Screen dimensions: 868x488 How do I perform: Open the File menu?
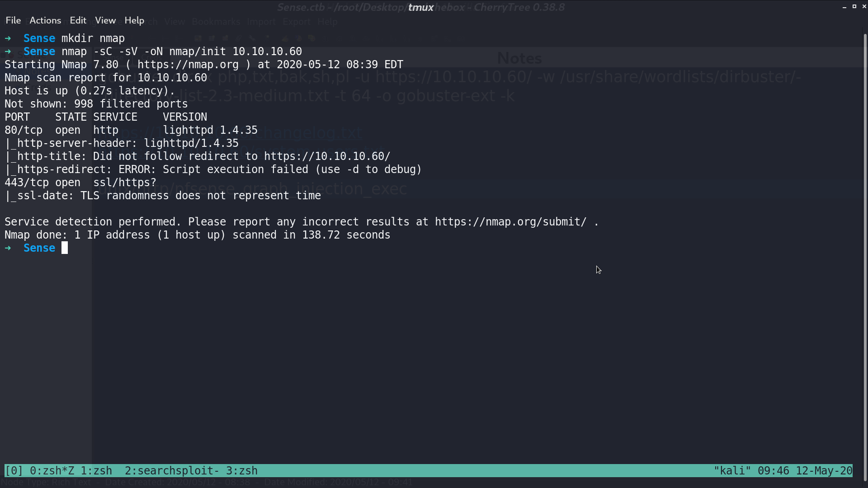tap(13, 20)
